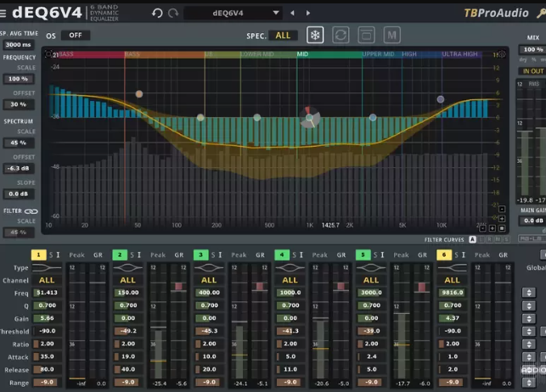Click global stepper next to Freq row
Viewport: 546px width, 392px height.
[x=529, y=293]
